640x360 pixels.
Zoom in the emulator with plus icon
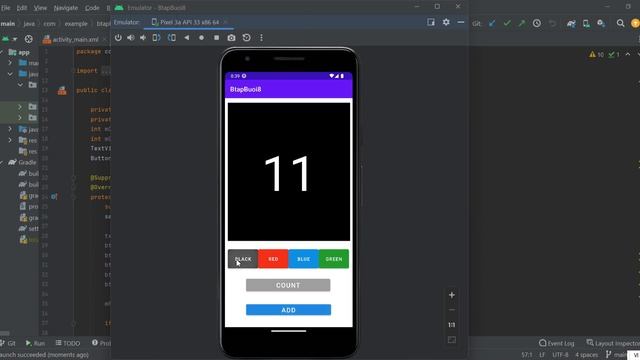coord(452,295)
